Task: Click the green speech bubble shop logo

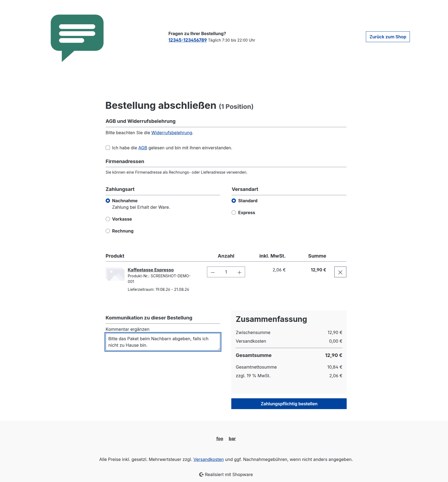Action: (x=77, y=38)
